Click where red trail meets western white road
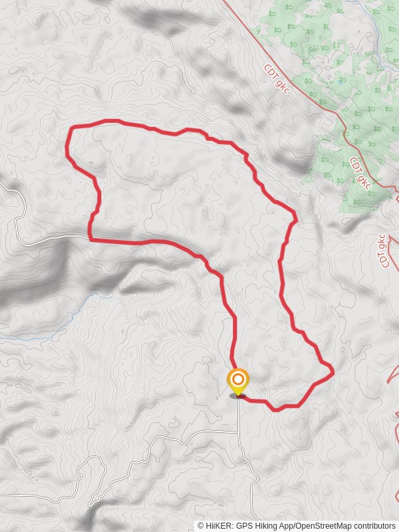399x532 pixels. 90,238
